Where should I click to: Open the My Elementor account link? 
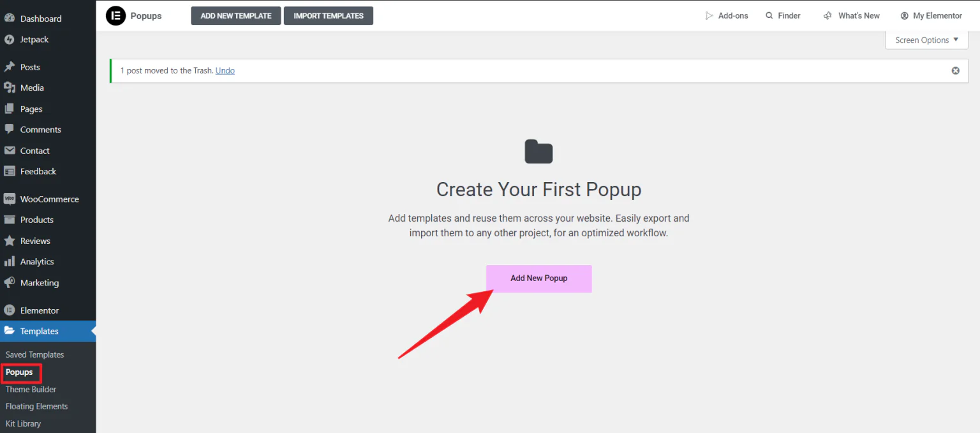pos(932,15)
